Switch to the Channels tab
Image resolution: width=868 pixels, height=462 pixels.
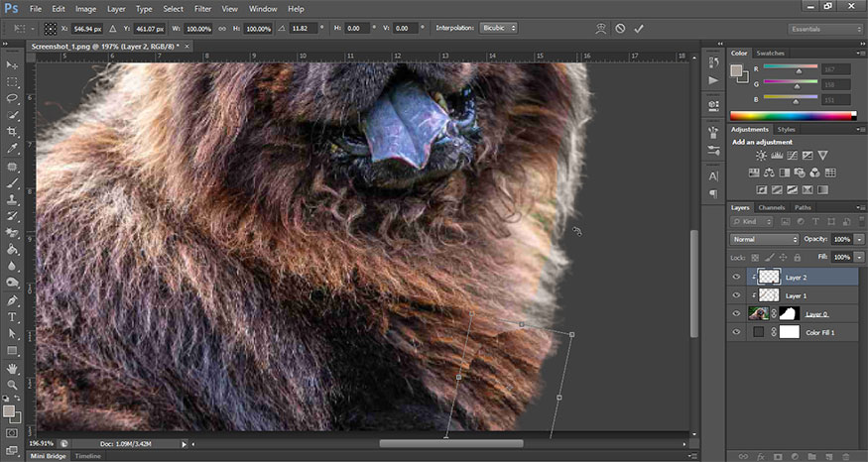[771, 207]
